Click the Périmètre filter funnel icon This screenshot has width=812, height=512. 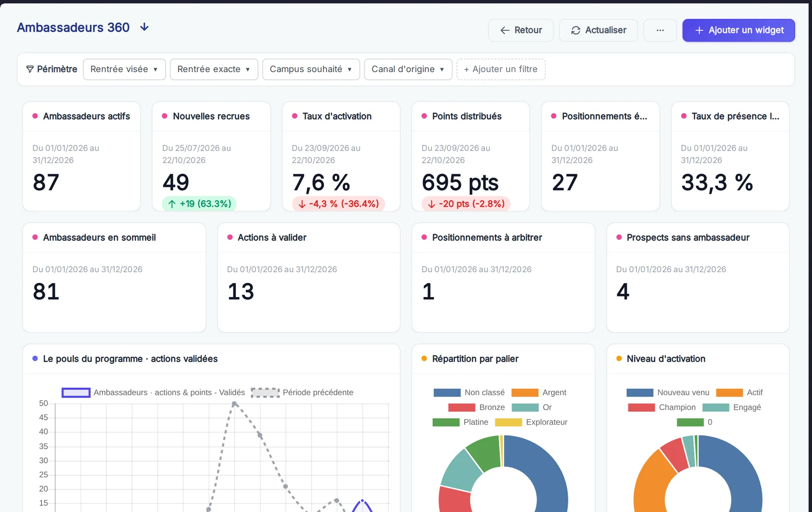[30, 69]
